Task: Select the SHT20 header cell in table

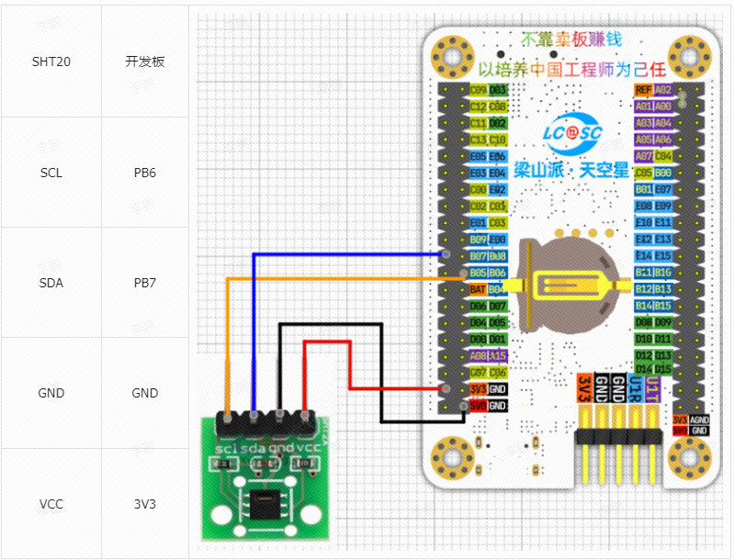Action: tap(51, 62)
